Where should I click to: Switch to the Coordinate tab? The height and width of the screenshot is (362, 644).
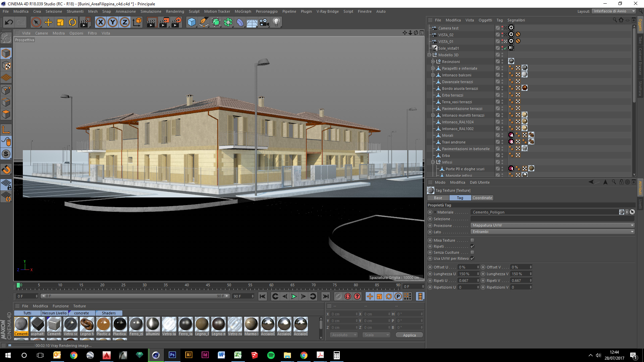[482, 198]
